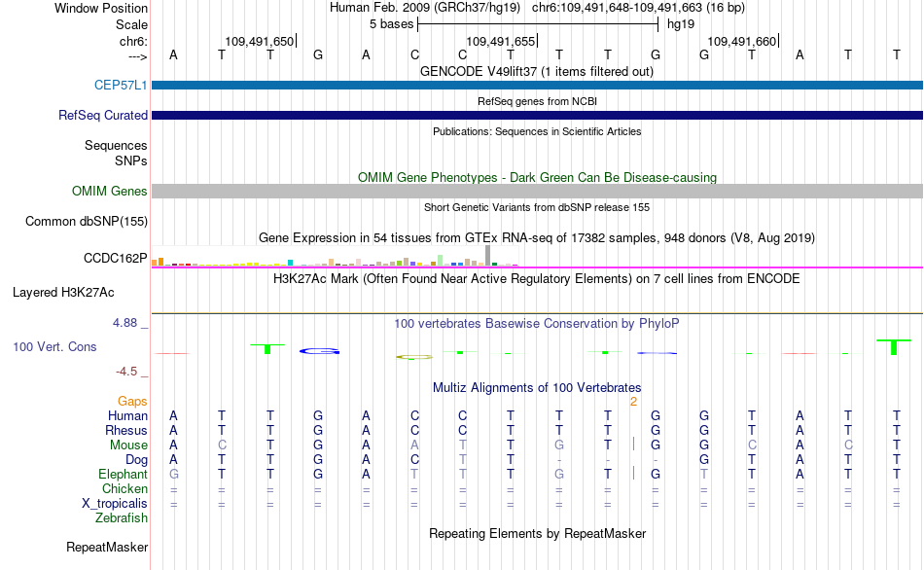Click the orange insertion bar in Mouse row
The width and height of the screenshot is (924, 570).
tap(633, 445)
